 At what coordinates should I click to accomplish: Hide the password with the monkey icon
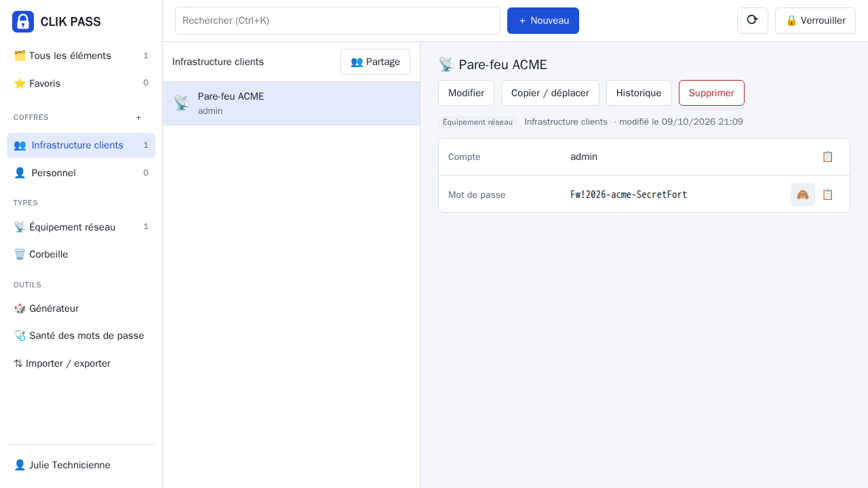tap(803, 195)
